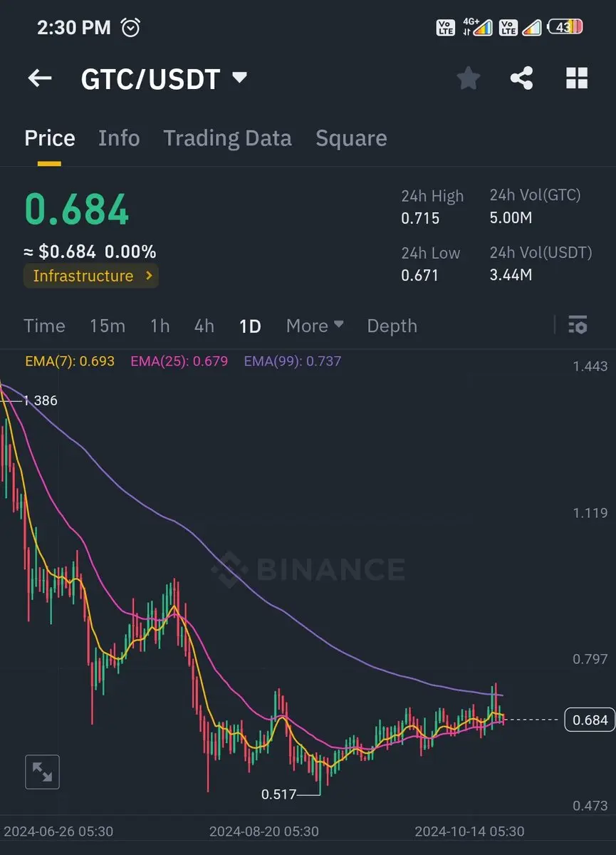Tap the 2:30 PM clock in status bar
The height and width of the screenshot is (855, 616).
(74, 27)
